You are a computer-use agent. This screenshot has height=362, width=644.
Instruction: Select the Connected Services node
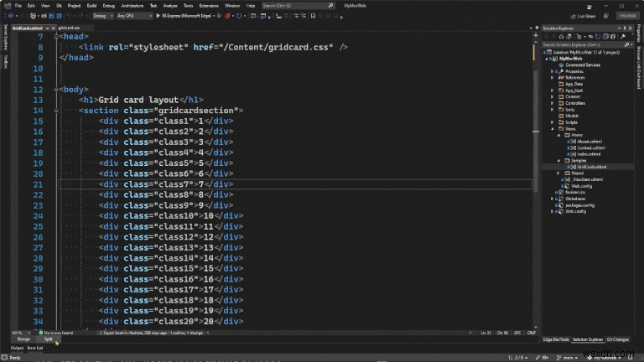click(583, 65)
